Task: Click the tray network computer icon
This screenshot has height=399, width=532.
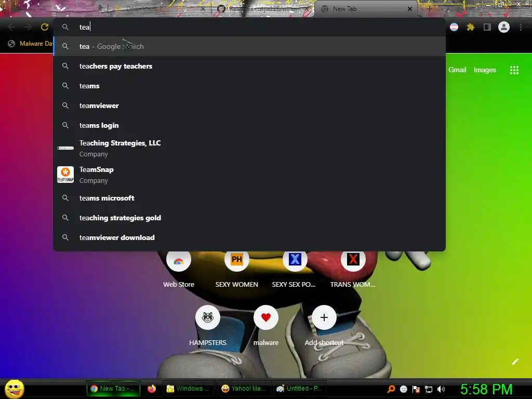Action: 429,389
